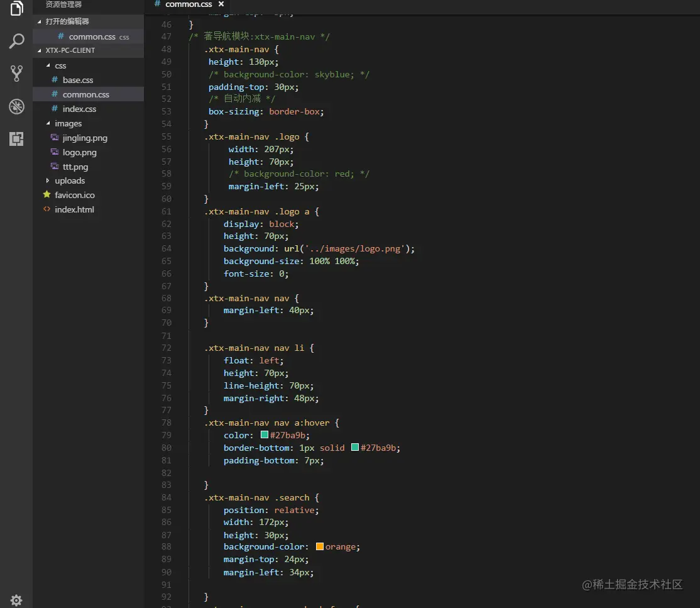The image size is (700, 608).
Task: Expand the uploads folder
Action: [x=48, y=180]
